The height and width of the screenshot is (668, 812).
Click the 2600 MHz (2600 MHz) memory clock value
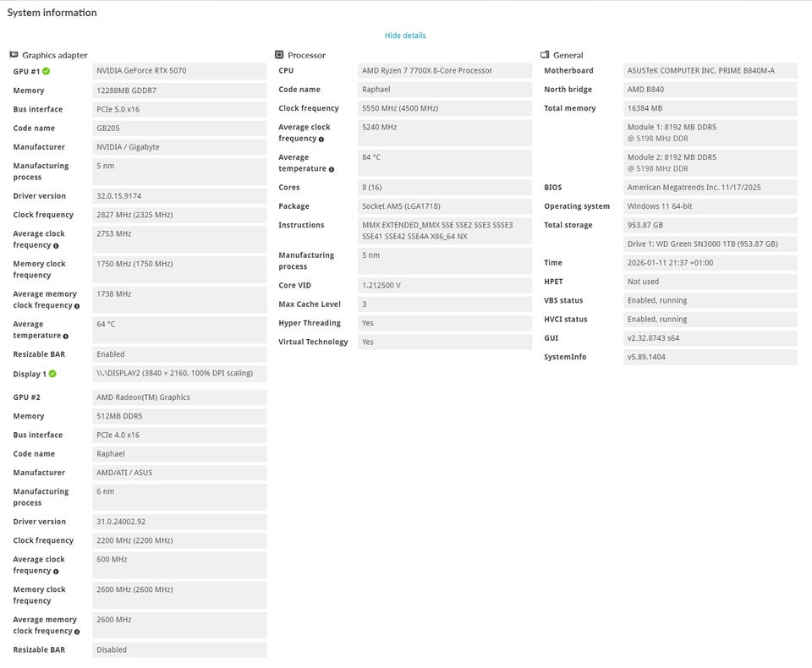179,595
